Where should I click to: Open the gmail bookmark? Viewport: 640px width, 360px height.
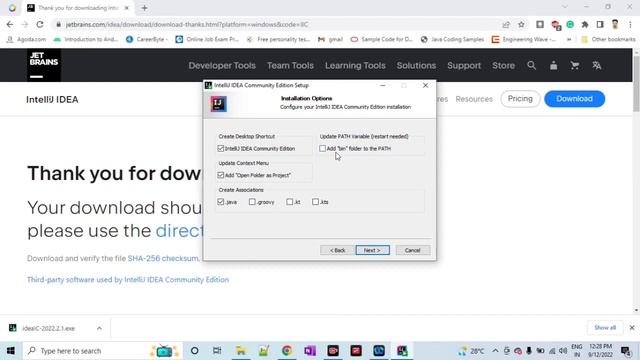pyautogui.click(x=330, y=40)
